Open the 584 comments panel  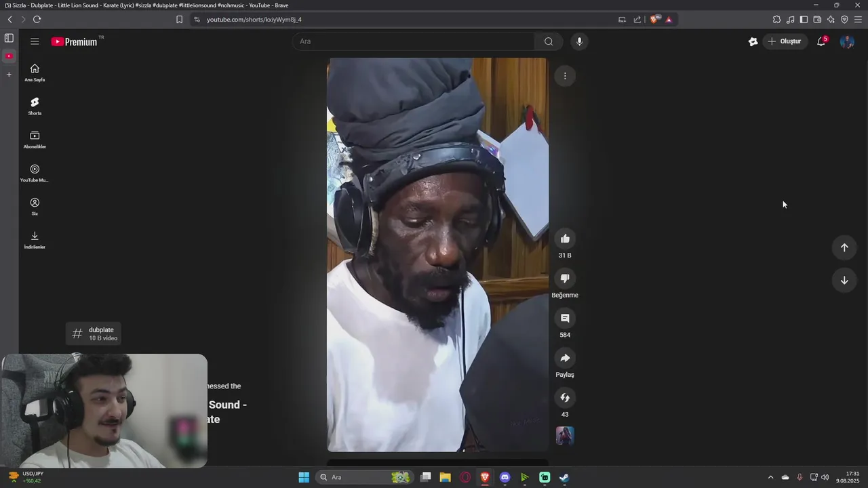click(565, 318)
